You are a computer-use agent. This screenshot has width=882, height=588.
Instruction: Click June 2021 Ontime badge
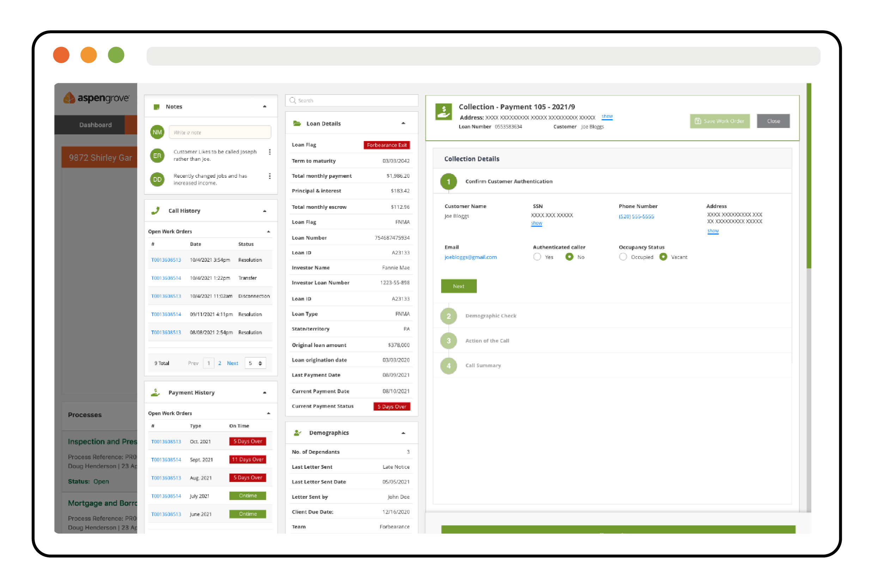(x=248, y=514)
